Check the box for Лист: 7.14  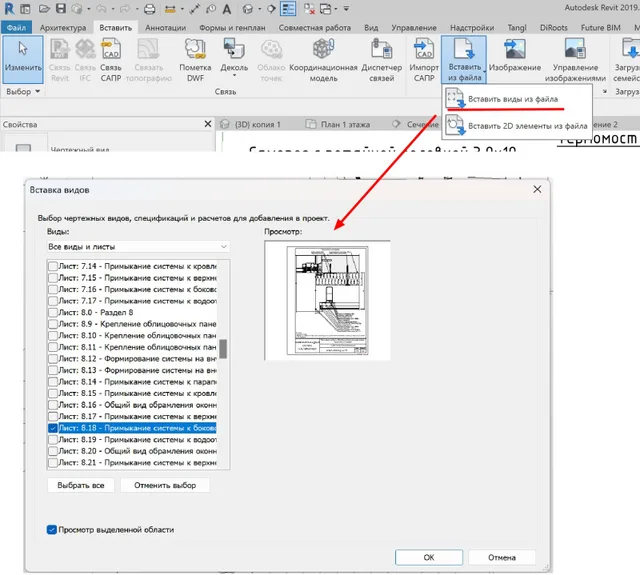tap(53, 266)
